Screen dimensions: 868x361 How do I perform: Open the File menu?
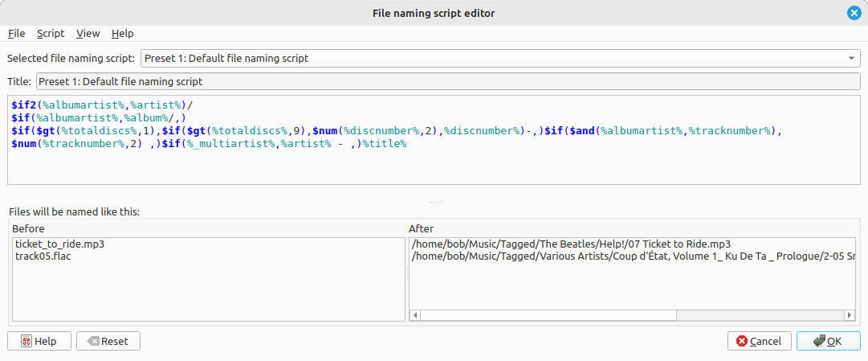(x=17, y=33)
